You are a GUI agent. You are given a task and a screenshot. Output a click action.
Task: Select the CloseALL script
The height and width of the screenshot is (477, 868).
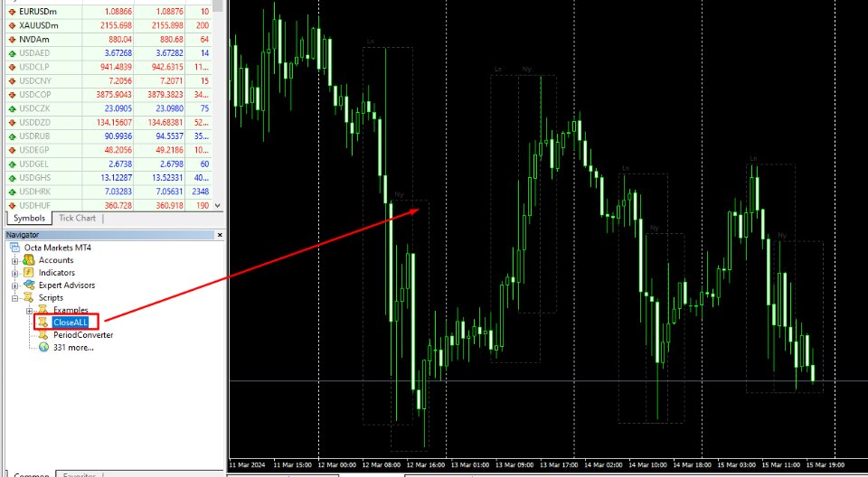click(x=70, y=323)
